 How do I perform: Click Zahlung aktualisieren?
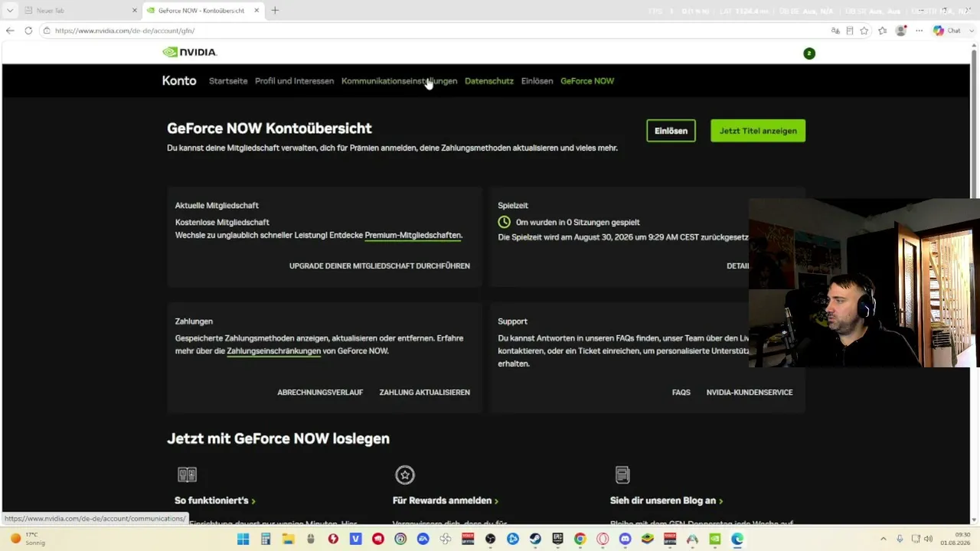click(425, 393)
